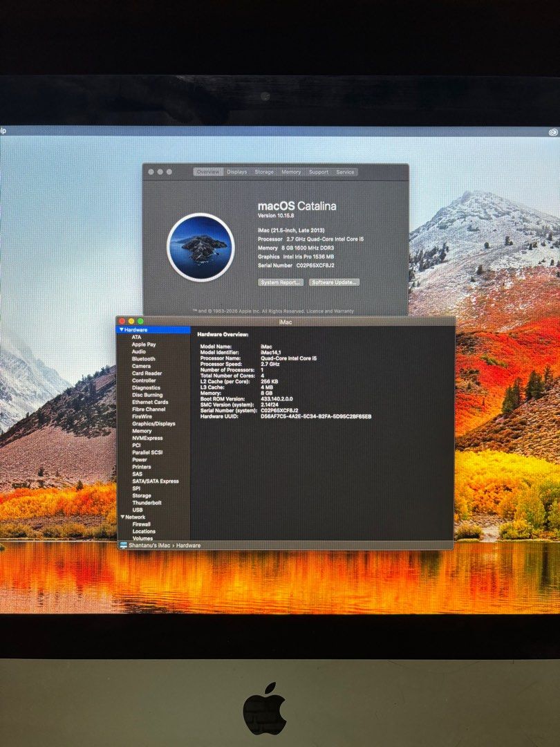
Task: Select Ethernet Cards in the sidebar
Action: tap(151, 402)
